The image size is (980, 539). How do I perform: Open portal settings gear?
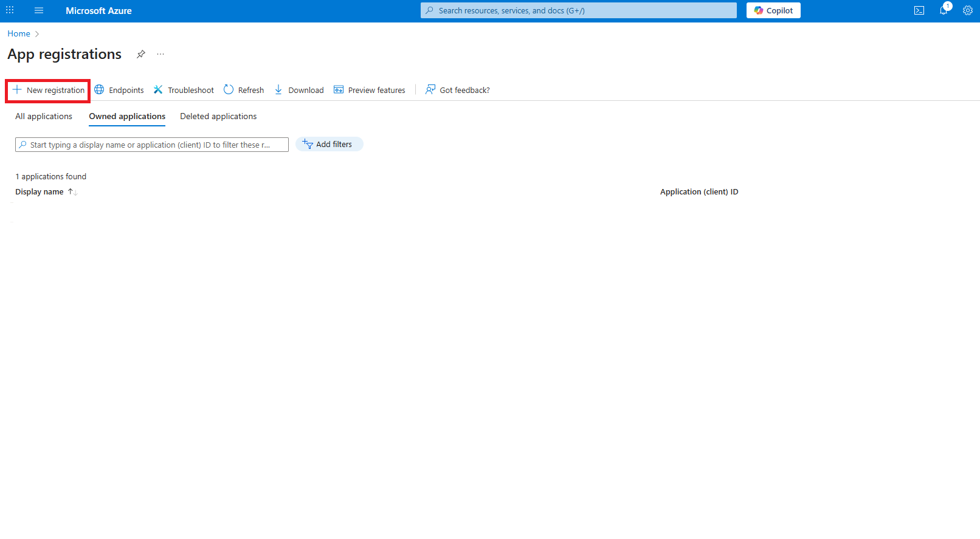(967, 10)
